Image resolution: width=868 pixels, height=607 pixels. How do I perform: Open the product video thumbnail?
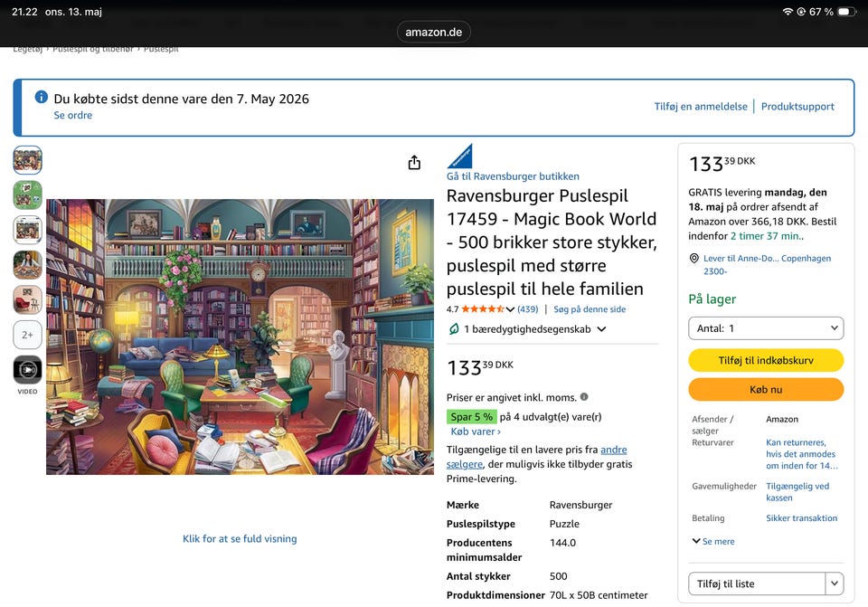pos(28,369)
